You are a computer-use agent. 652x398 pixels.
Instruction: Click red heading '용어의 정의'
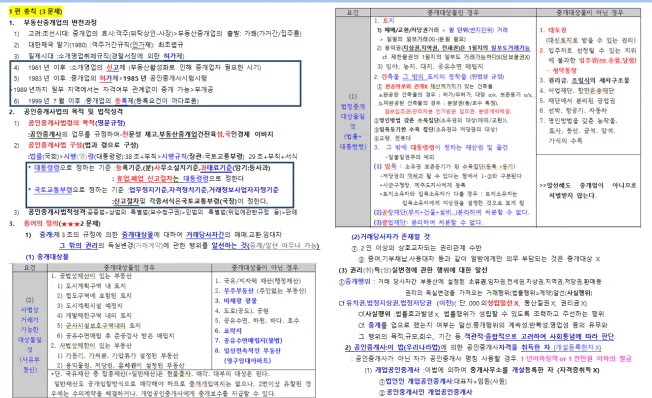(x=41, y=223)
